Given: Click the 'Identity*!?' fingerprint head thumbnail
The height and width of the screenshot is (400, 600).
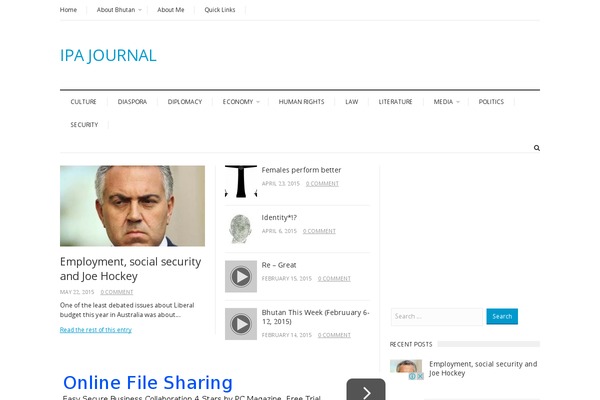Looking at the screenshot, I should click(241, 229).
